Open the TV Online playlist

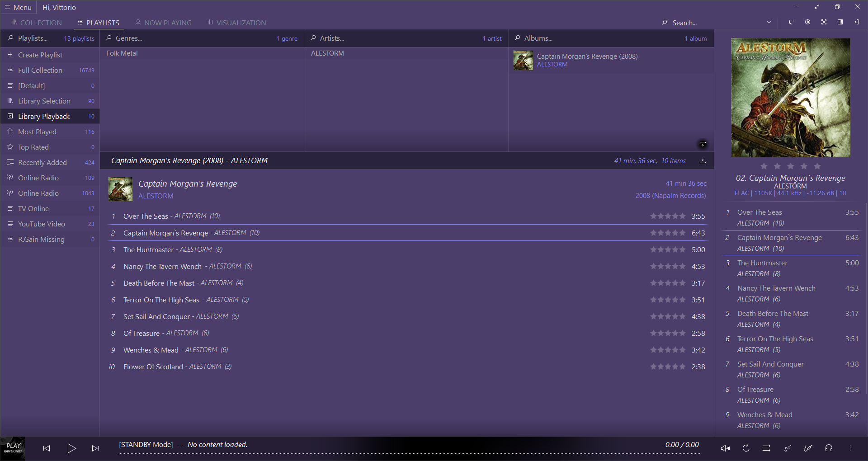point(50,208)
